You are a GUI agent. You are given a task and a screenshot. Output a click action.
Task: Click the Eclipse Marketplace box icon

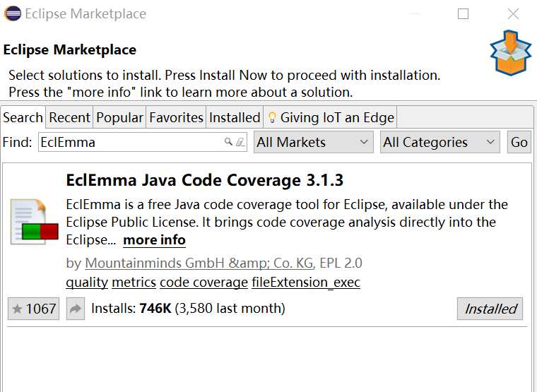[510, 53]
